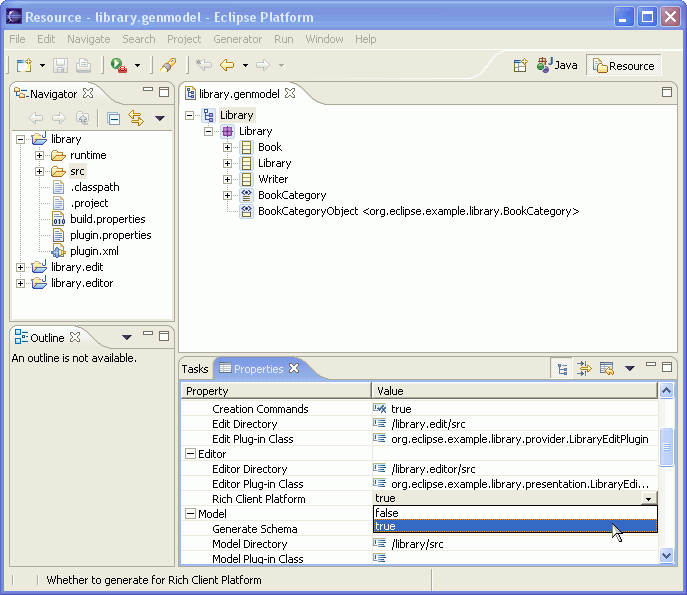Select the Library package node icon

[x=227, y=131]
